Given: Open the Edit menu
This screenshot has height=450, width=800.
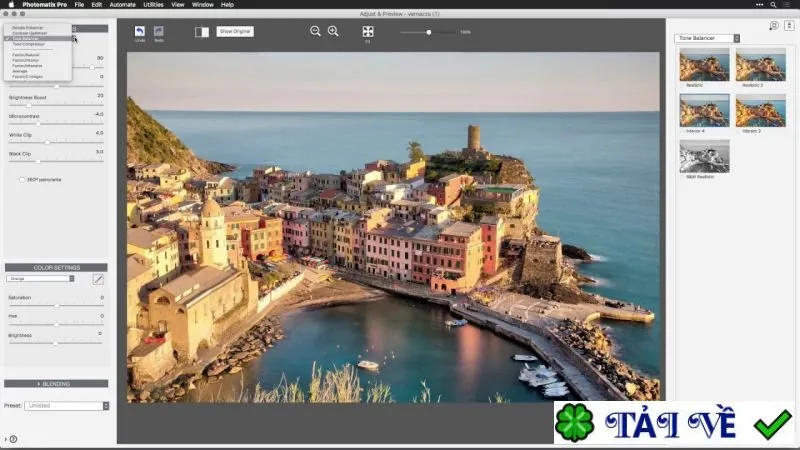Looking at the screenshot, I should [96, 5].
